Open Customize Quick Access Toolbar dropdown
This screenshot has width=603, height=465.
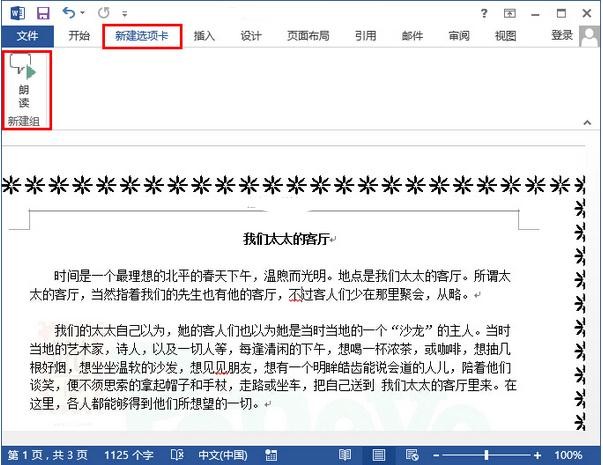tap(125, 14)
